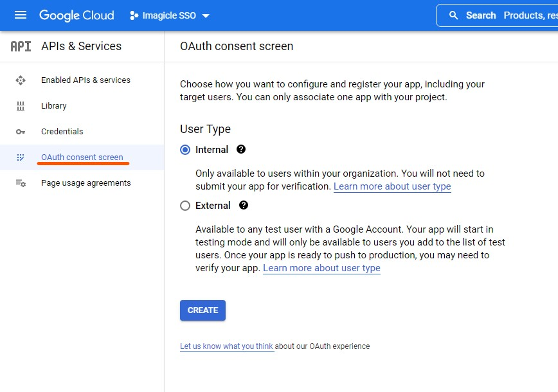Click the Library icon in sidebar
This screenshot has height=392, width=558.
click(21, 106)
